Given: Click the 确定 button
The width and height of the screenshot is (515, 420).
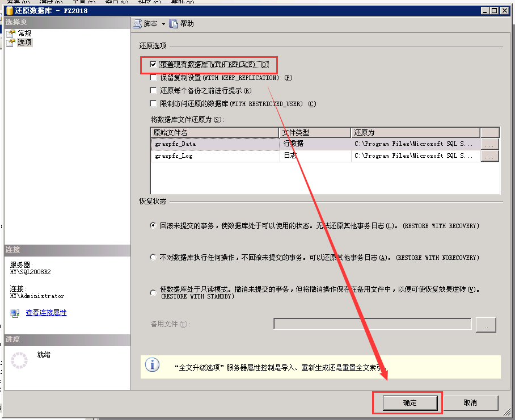Looking at the screenshot, I should 410,402.
